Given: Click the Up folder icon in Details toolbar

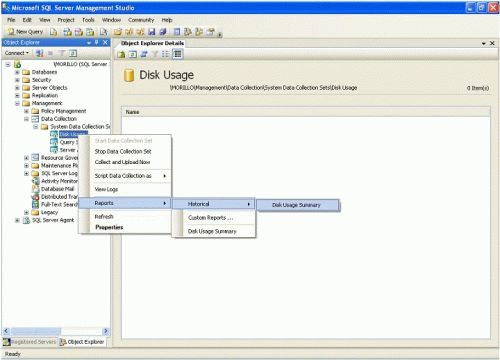Looking at the screenshot, I should point(121,54).
